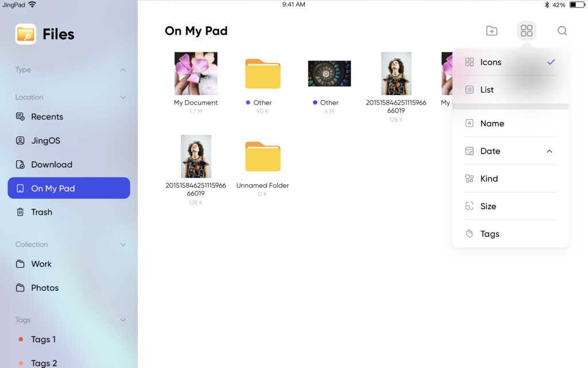588x368 pixels.
Task: Click the grid view options icon
Action: point(527,31)
